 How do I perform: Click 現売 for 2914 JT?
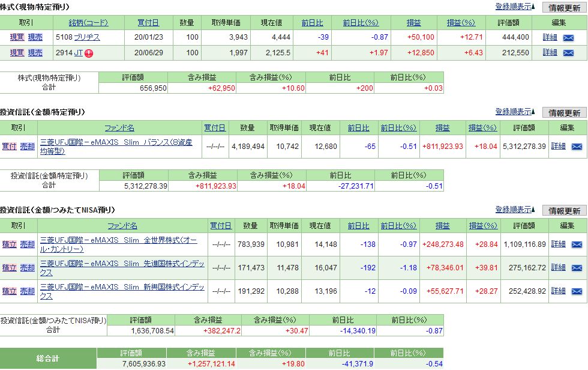coord(35,53)
